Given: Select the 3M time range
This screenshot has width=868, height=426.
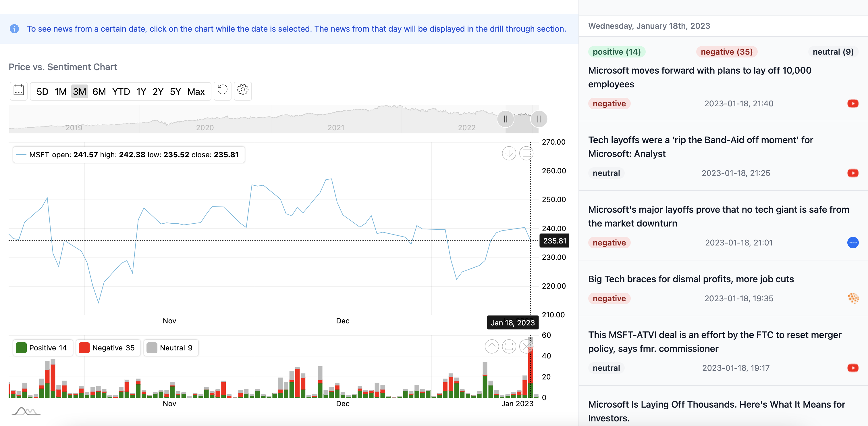Looking at the screenshot, I should tap(80, 92).
